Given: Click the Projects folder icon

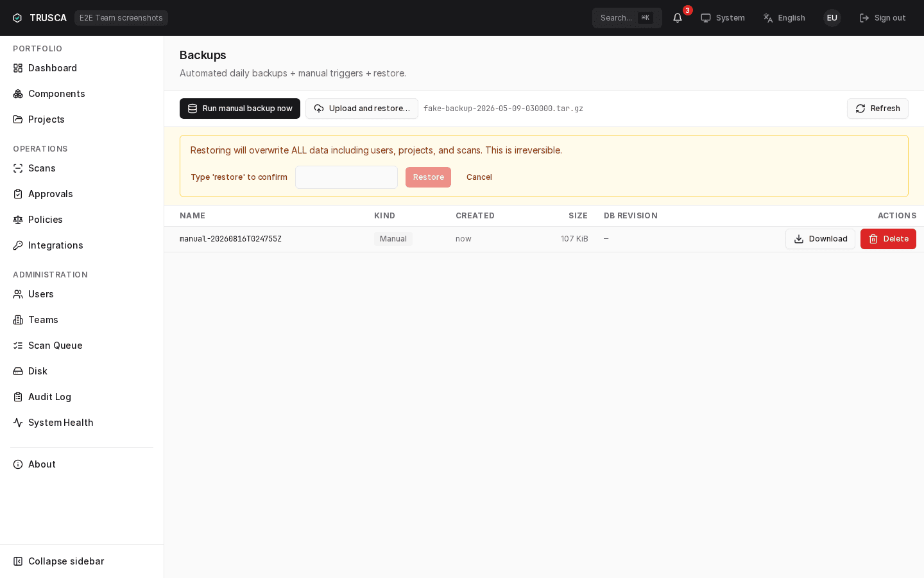Looking at the screenshot, I should pos(18,119).
